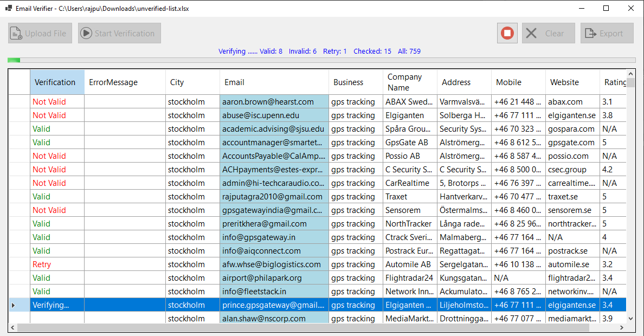
Task: Select email aaron.brown@hearst.com cell
Action: point(274,102)
